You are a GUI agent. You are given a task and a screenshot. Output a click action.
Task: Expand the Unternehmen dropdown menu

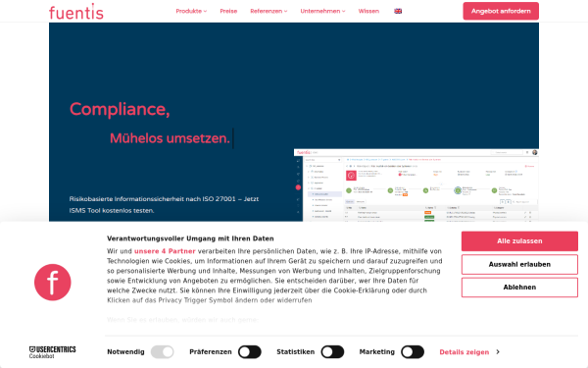(x=322, y=11)
